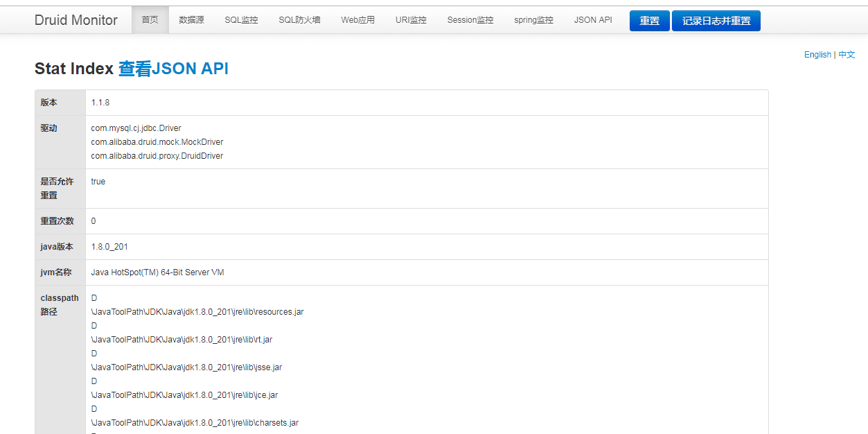View the URI监控 tab
Image resolution: width=868 pixels, height=434 pixels.
point(411,20)
